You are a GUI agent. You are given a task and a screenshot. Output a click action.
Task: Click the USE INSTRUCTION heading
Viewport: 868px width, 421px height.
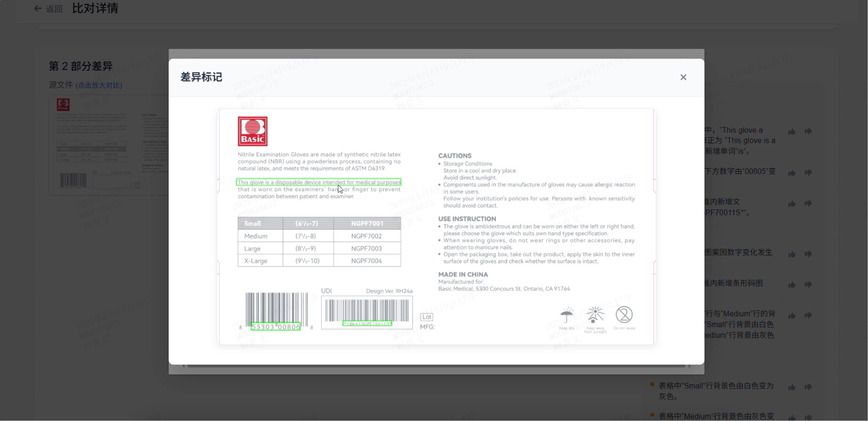tap(467, 219)
